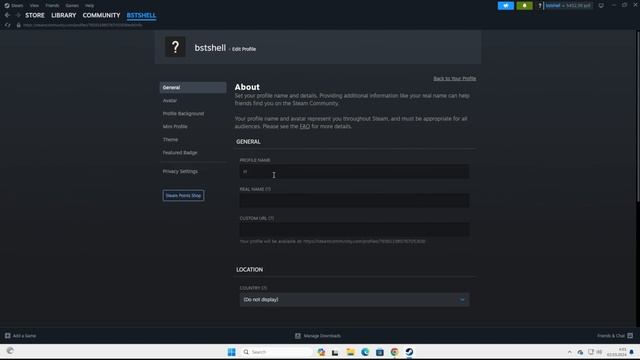Viewport: 640px width, 360px height.
Task: Select Profile Background in the sidebar
Action: pos(183,113)
